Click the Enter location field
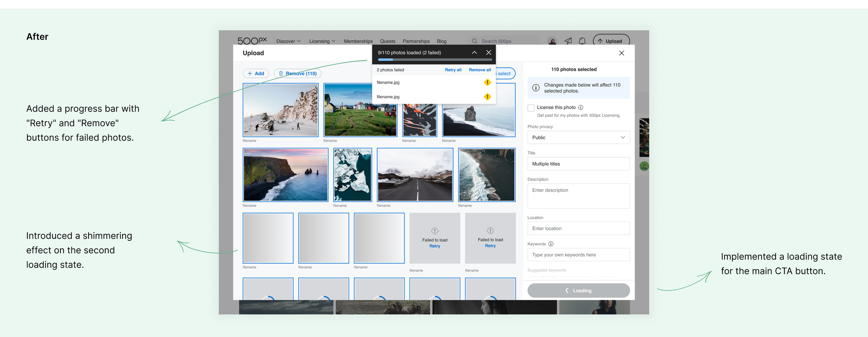 click(x=578, y=228)
